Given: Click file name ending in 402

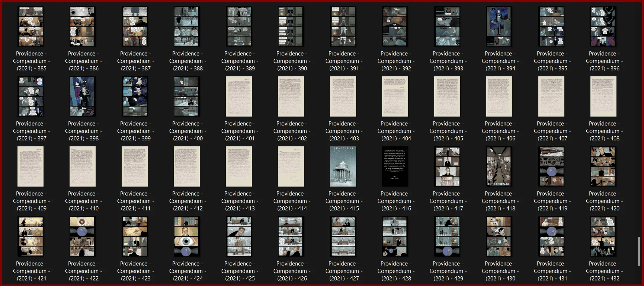Looking at the screenshot, I should [292, 131].
